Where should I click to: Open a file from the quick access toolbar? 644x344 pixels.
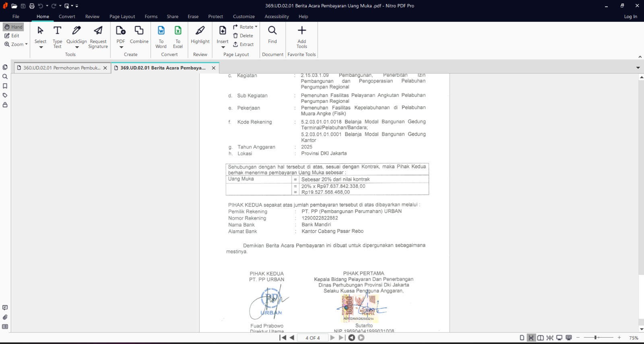click(x=14, y=6)
